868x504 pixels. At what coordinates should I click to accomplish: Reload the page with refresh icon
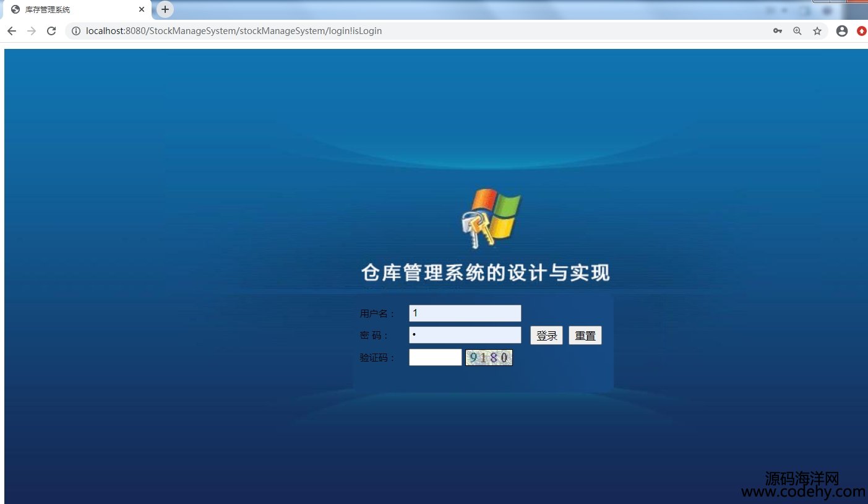(52, 31)
